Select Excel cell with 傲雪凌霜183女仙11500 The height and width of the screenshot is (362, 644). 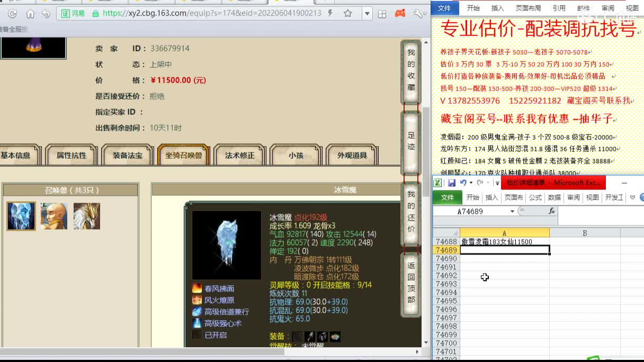coord(504,241)
